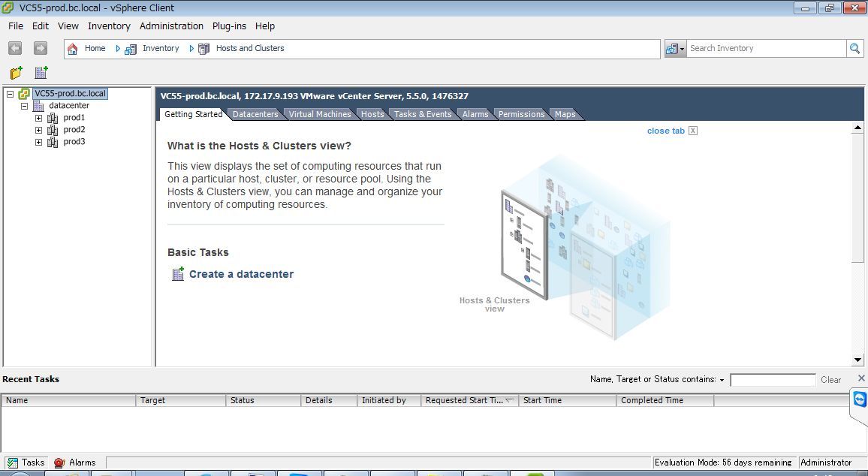The image size is (868, 476).
Task: Switch to the Tasks & Events tab
Action: tap(423, 114)
